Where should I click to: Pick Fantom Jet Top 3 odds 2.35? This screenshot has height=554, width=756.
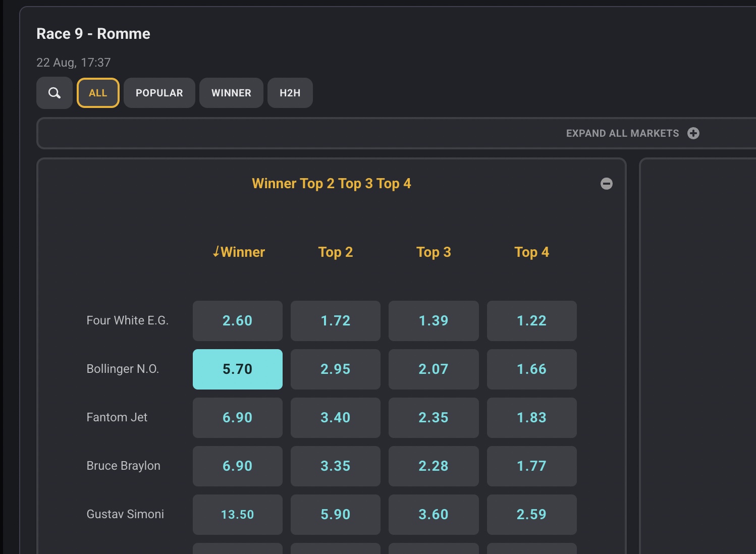(x=434, y=418)
